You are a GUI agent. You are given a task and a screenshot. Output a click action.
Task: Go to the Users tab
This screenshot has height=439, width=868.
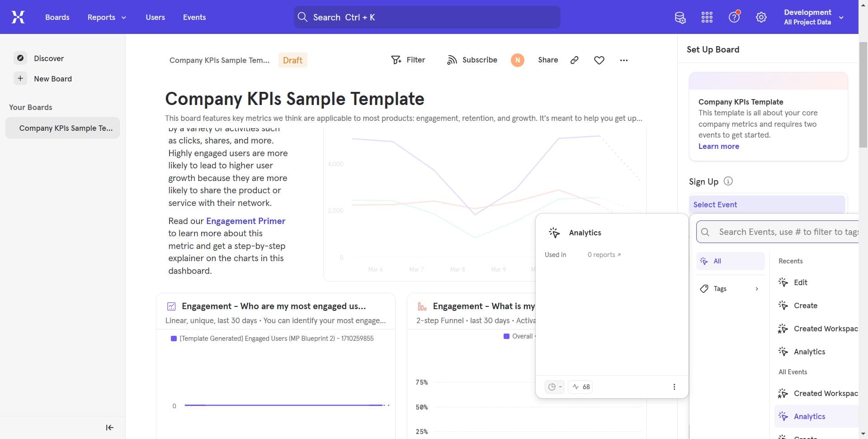point(155,17)
